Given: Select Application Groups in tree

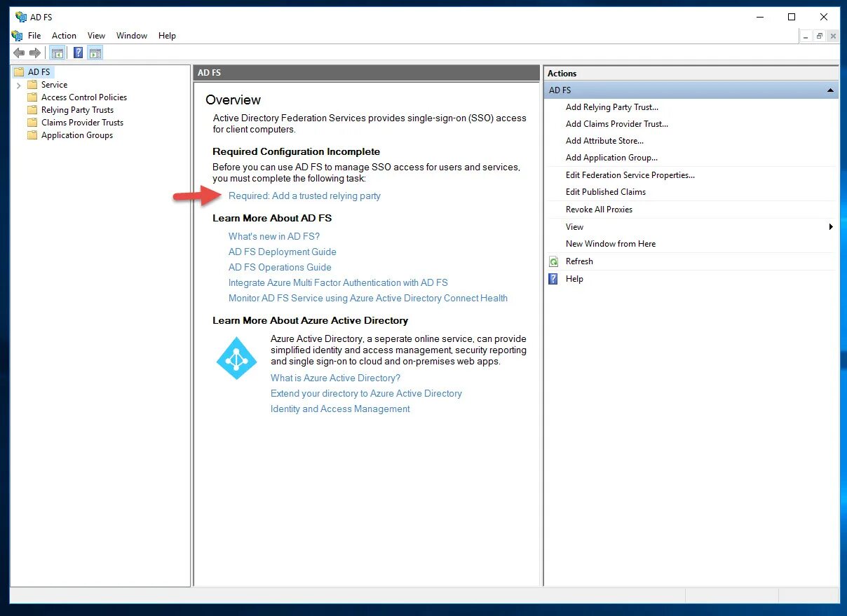Looking at the screenshot, I should [77, 135].
